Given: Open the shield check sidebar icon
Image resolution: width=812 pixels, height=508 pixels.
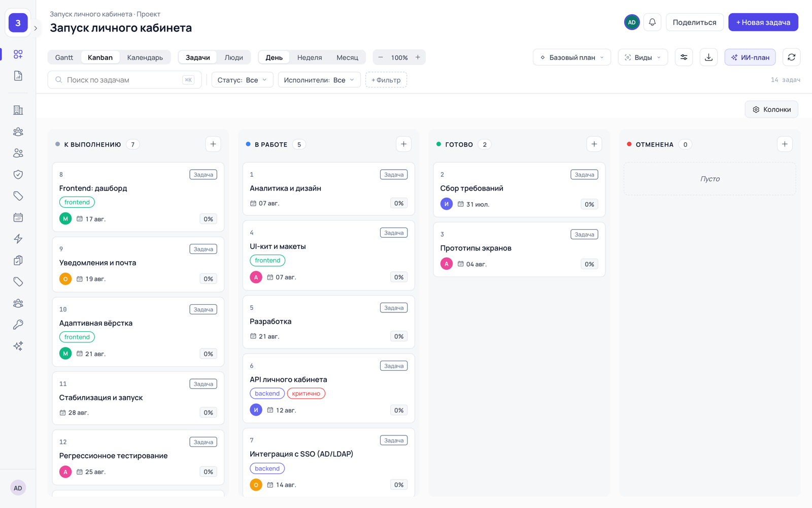Looking at the screenshot, I should (x=18, y=174).
